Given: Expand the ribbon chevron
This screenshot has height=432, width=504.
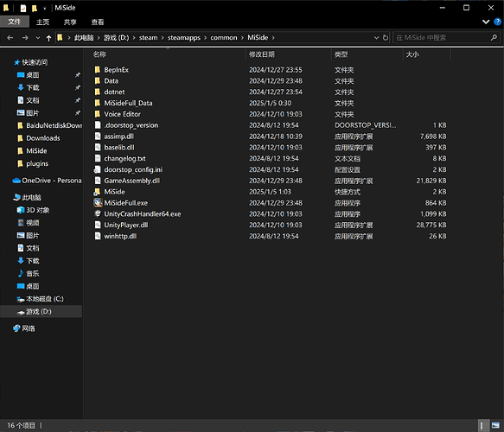Looking at the screenshot, I should (x=486, y=22).
